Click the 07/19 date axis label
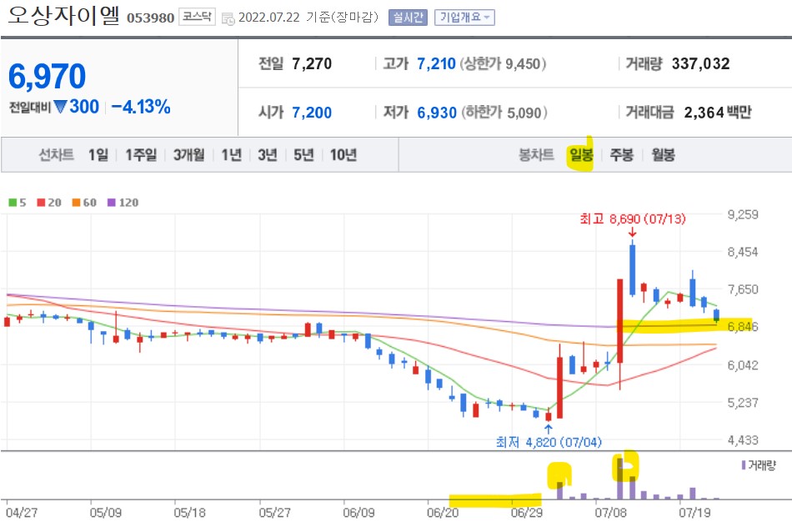Image resolution: width=792 pixels, height=532 pixels. [694, 513]
